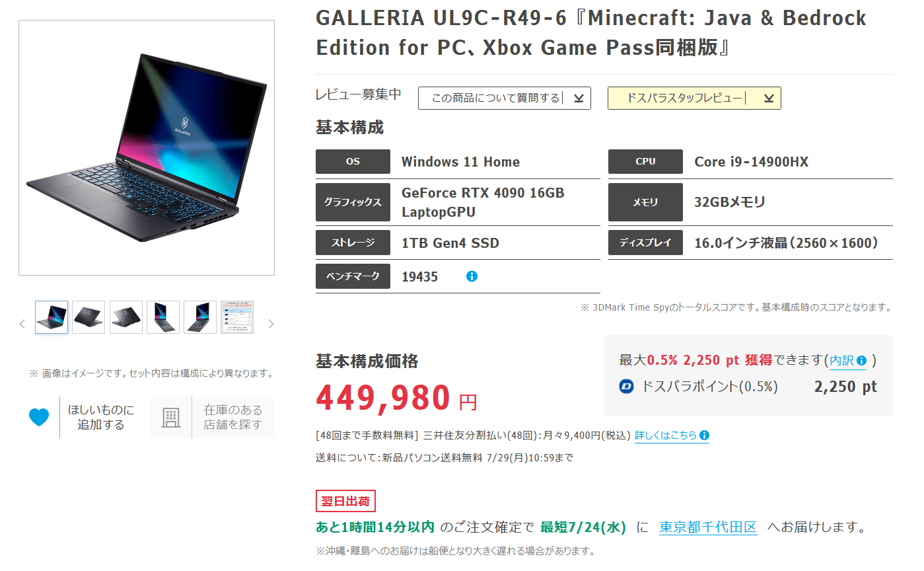Expand この商品について質問する dropdown
This screenshot has width=924, height=571.
505,98
